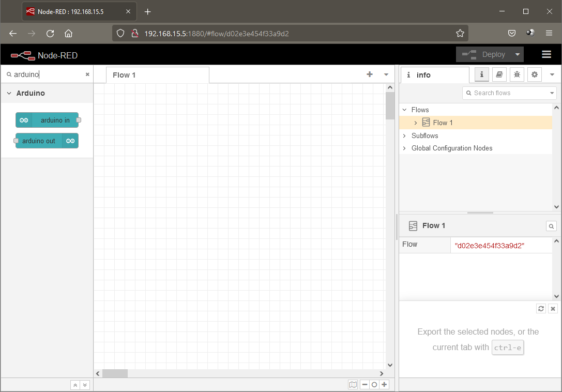Reset workspace zoom level

374,384
